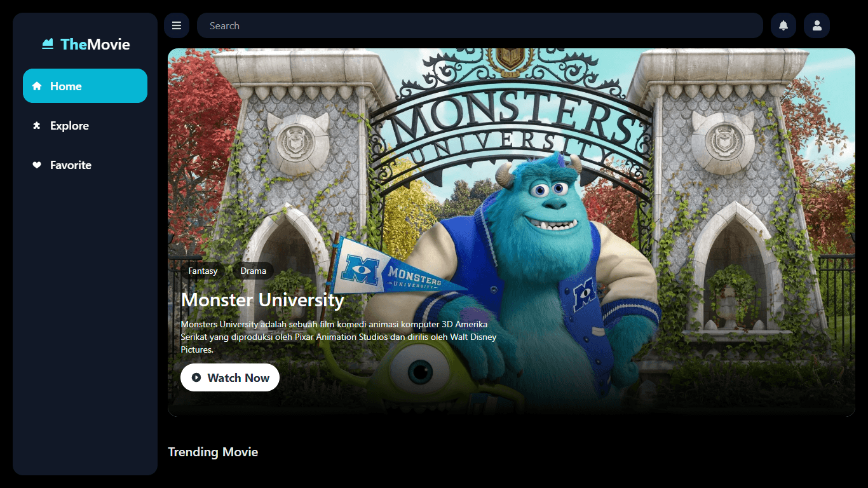Select the Fantasy genre tag

[x=203, y=271]
